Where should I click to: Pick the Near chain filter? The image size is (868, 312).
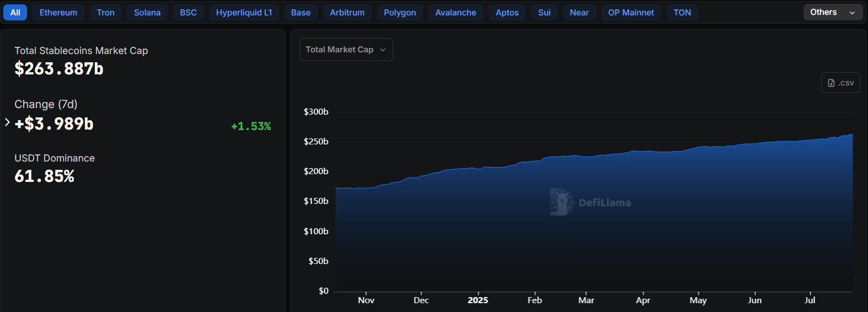click(x=579, y=13)
